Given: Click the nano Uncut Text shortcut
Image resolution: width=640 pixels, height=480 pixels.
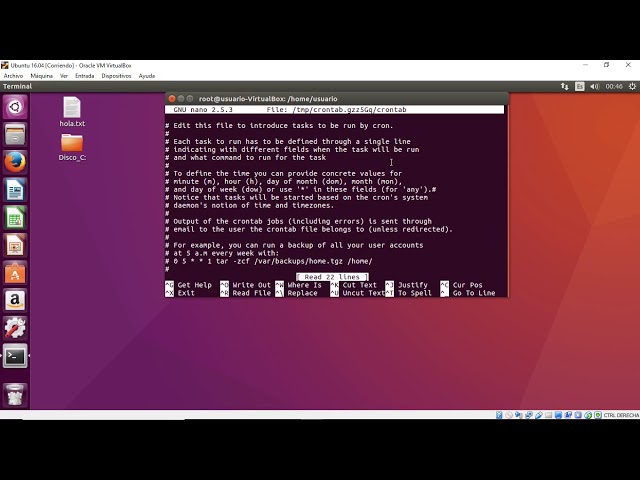Looking at the screenshot, I should coord(358,293).
